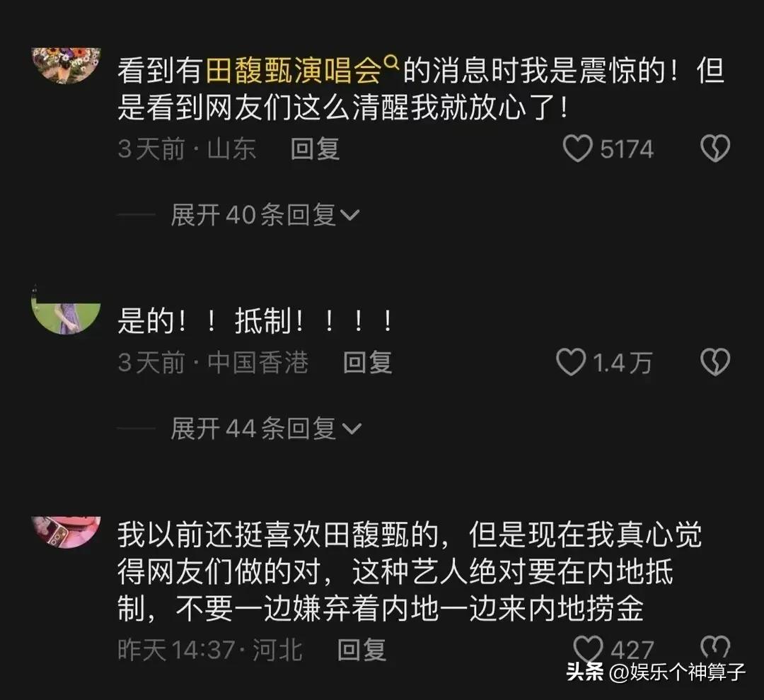Reply to the 中国香港 comment via 回复
This screenshot has width=764, height=700.
point(367,363)
